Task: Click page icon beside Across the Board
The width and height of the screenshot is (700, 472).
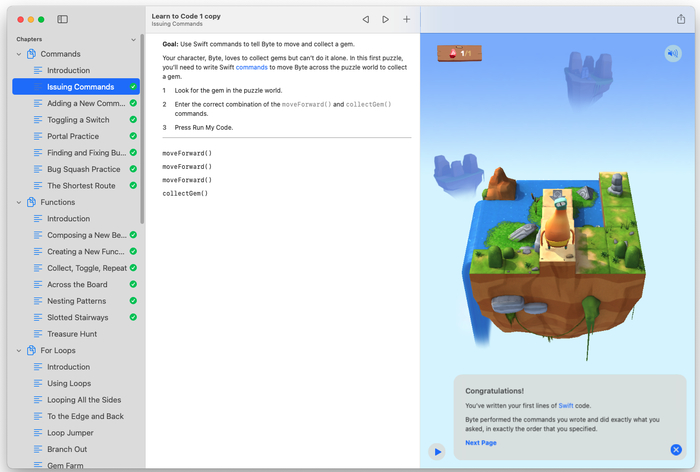Action: point(38,284)
